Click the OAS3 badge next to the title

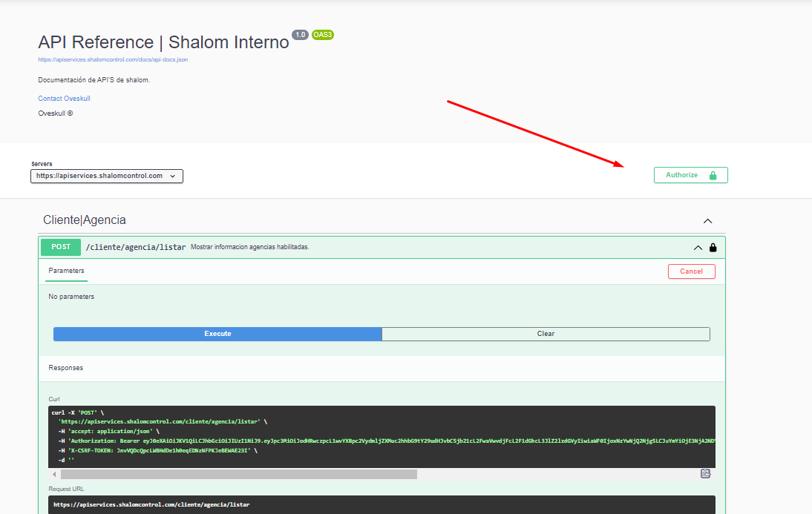pos(323,35)
